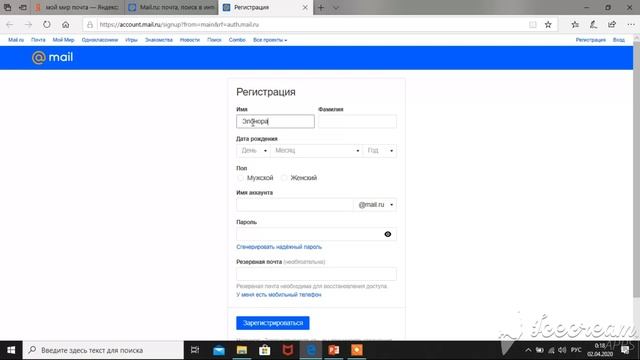Open Поиск in top navigation
This screenshot has height=360, width=640.
[214, 40]
